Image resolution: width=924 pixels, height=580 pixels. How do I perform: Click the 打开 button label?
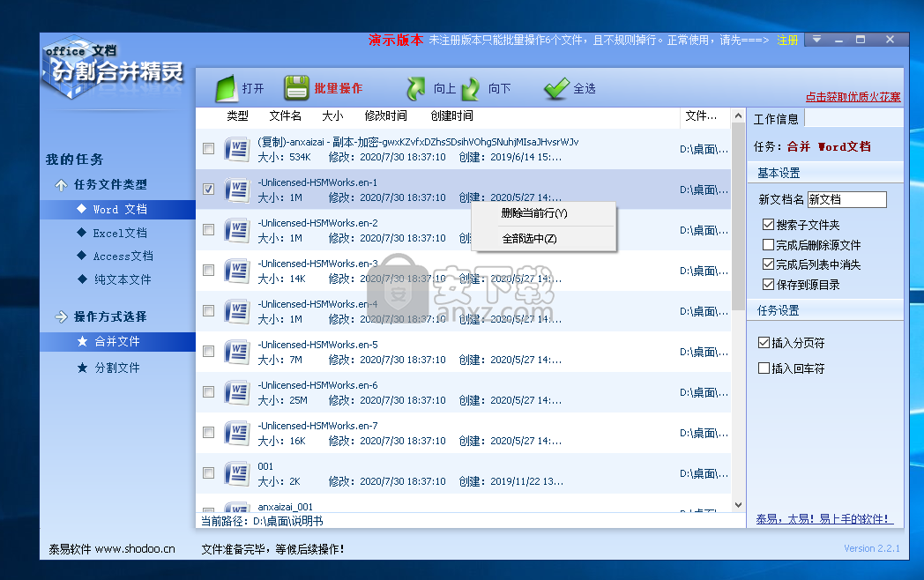[253, 88]
